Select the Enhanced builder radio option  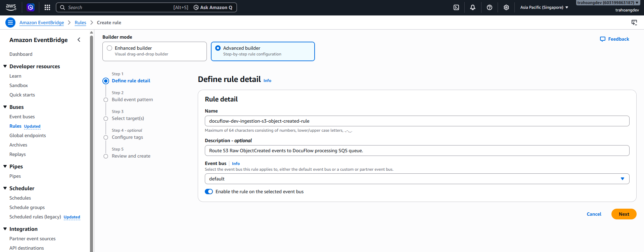[x=109, y=48]
